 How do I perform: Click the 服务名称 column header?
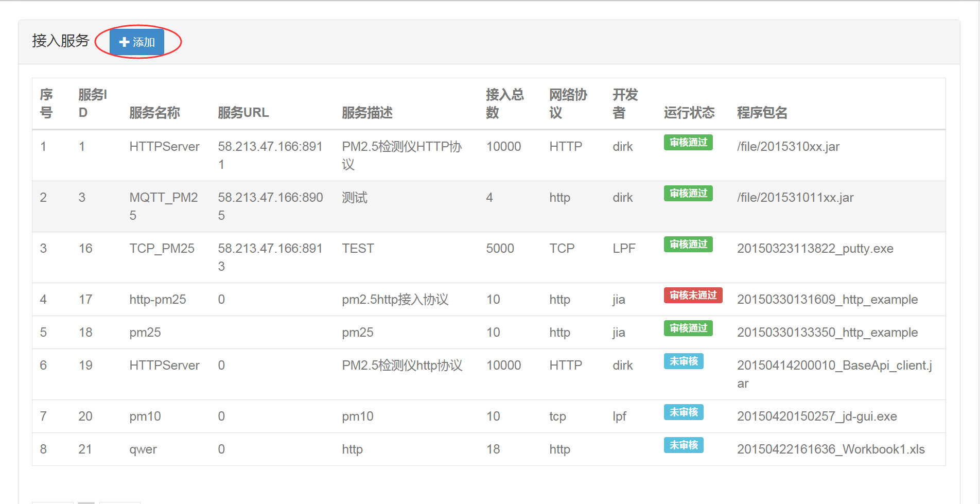coord(154,112)
